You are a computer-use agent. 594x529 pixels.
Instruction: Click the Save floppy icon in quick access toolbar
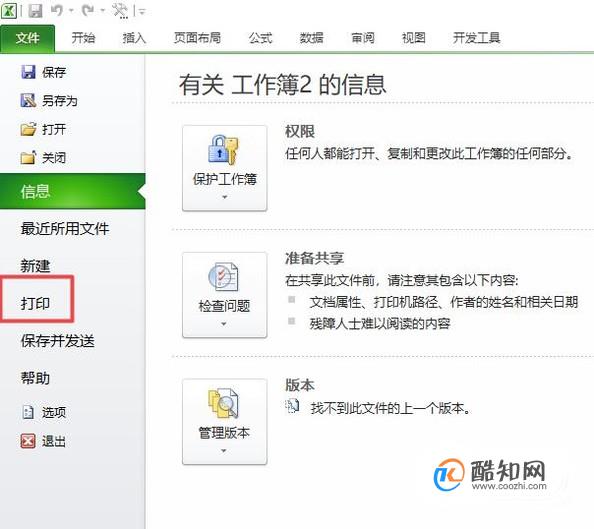pyautogui.click(x=35, y=11)
